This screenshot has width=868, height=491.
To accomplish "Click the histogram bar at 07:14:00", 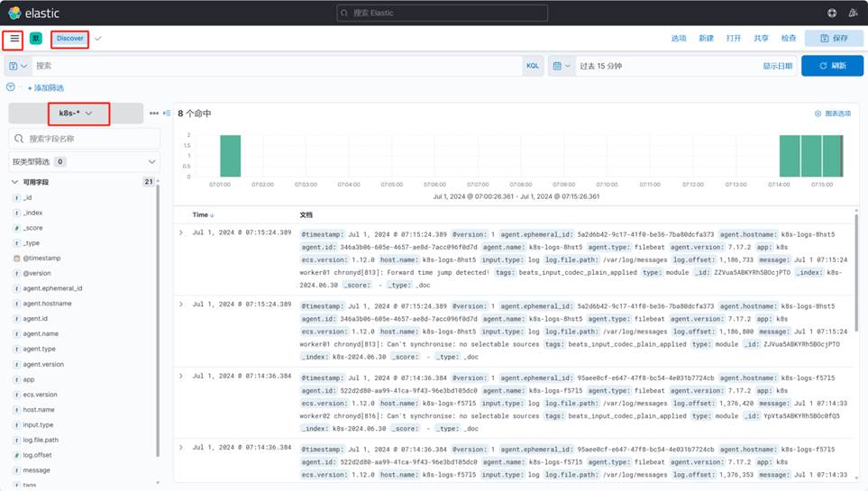I will click(x=790, y=156).
